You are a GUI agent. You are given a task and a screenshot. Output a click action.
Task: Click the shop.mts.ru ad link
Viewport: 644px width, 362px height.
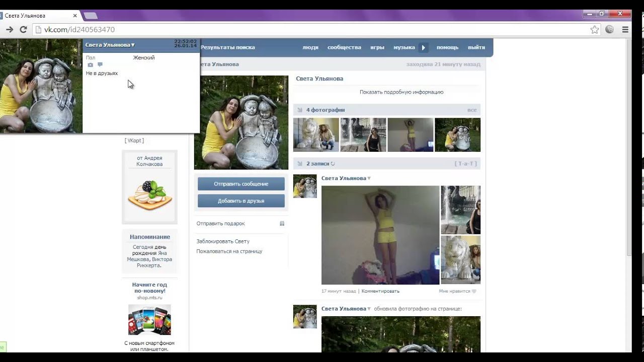click(x=149, y=298)
